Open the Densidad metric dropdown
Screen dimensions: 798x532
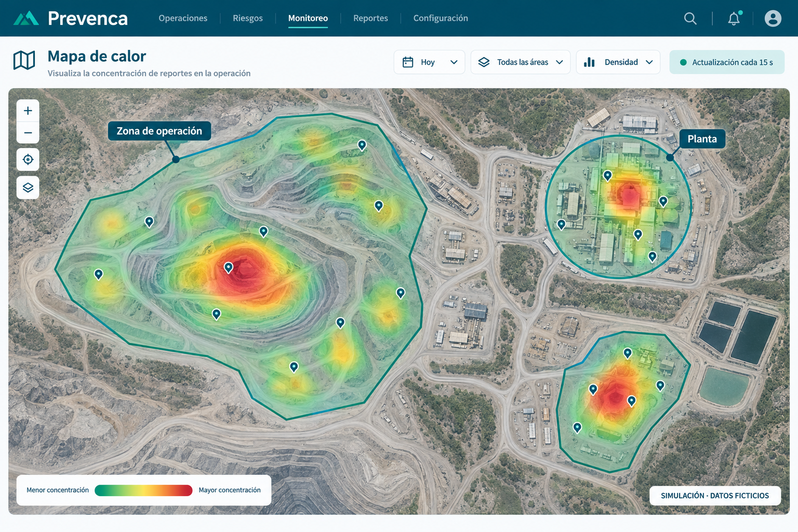[618, 62]
